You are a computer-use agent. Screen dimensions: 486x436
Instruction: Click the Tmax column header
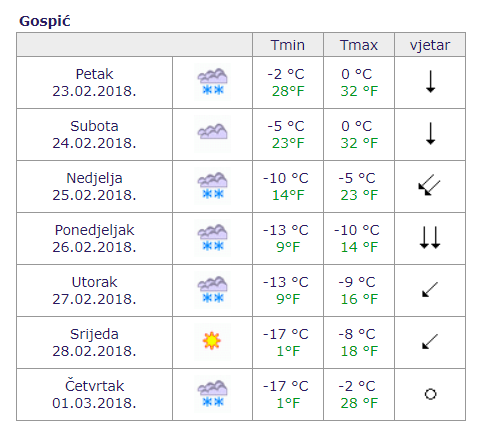[x=359, y=45]
